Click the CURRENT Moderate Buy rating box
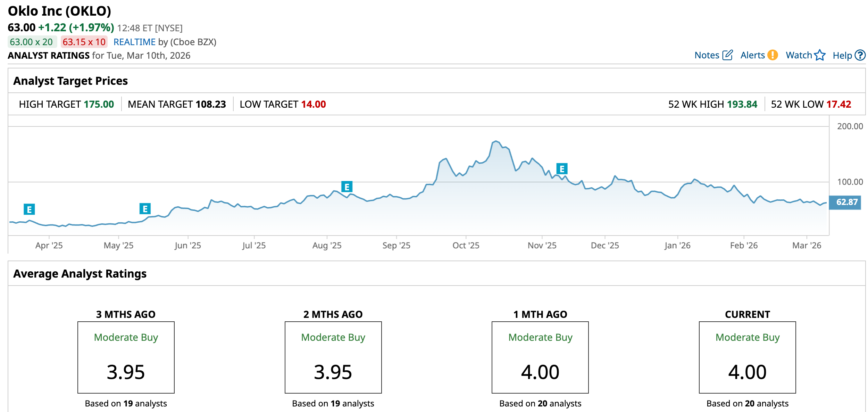 point(747,357)
